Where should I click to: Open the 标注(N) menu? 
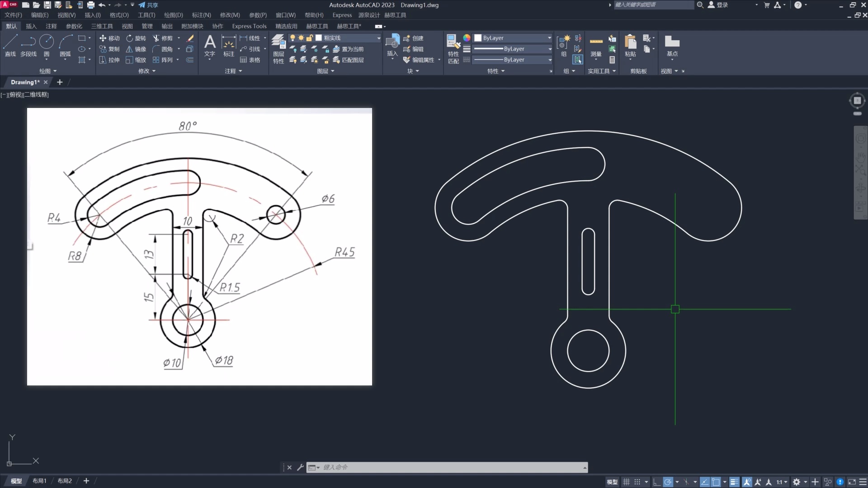pos(201,15)
